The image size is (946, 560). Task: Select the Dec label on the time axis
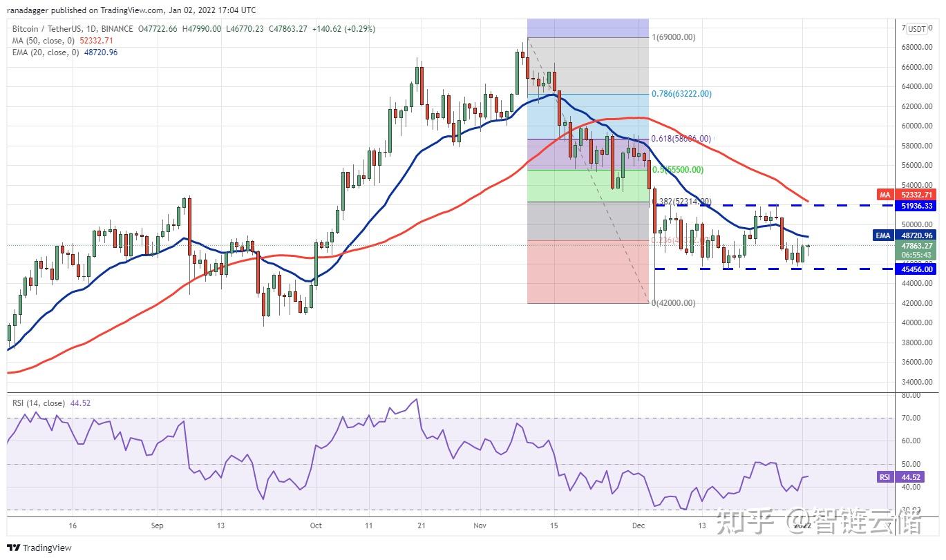coord(639,525)
